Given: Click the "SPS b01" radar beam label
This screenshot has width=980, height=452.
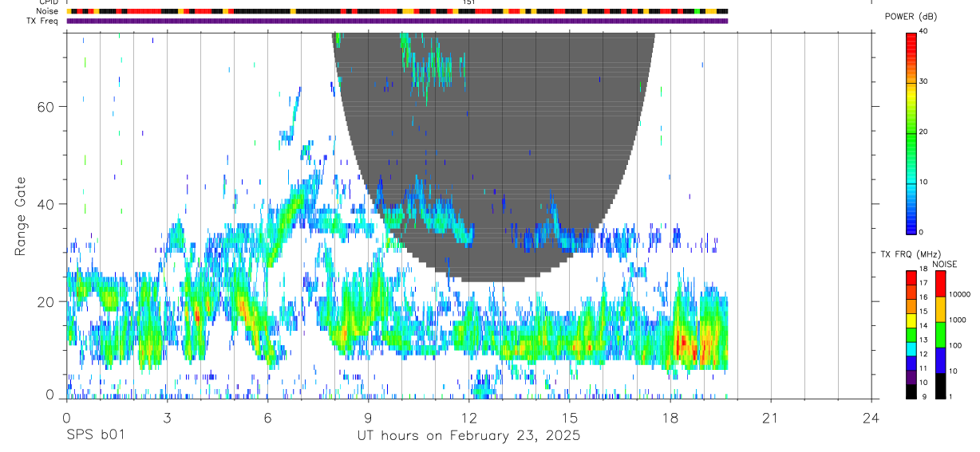Looking at the screenshot, I should (94, 436).
